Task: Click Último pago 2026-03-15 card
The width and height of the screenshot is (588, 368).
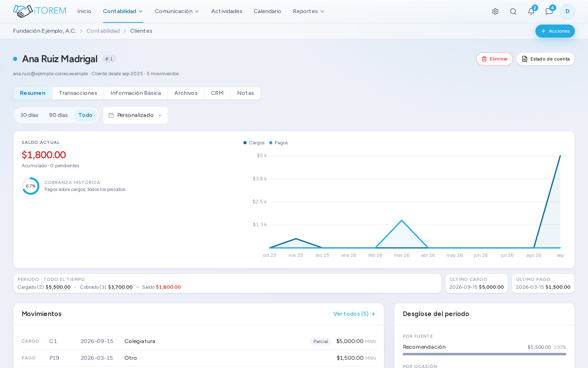Action: (x=543, y=284)
